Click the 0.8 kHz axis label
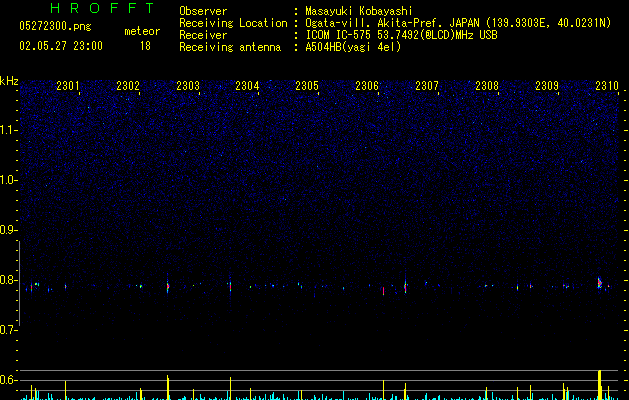 click(x=8, y=280)
